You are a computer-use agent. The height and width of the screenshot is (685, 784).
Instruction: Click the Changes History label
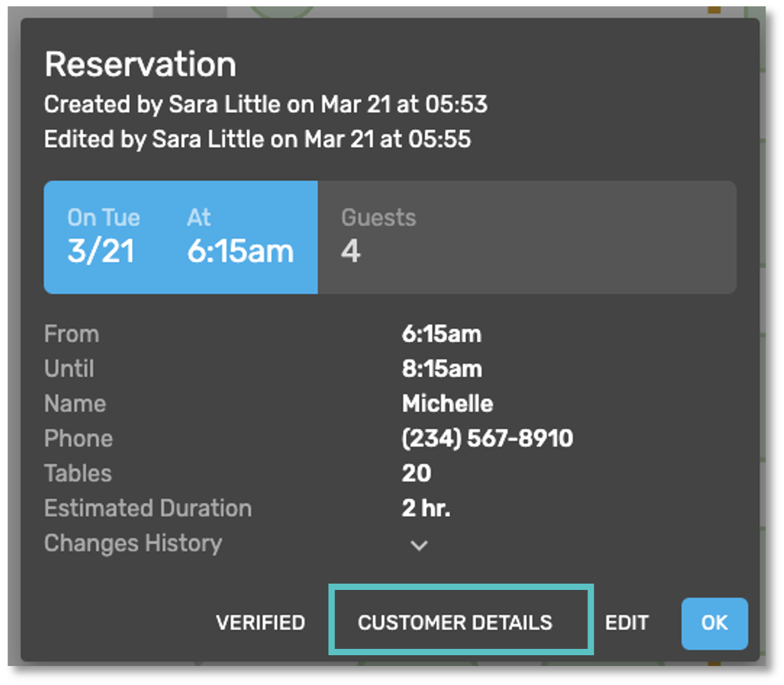(x=133, y=543)
